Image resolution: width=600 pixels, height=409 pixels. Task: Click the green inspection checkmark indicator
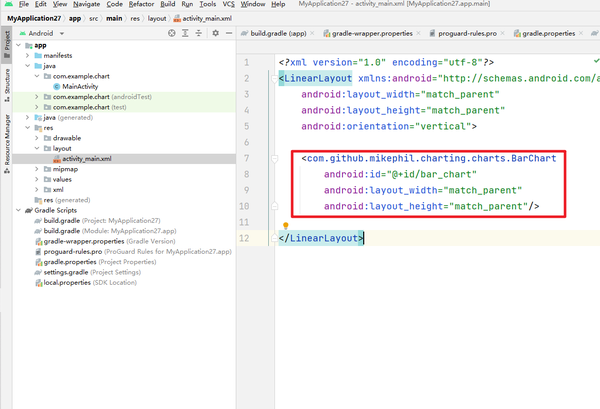click(x=596, y=61)
